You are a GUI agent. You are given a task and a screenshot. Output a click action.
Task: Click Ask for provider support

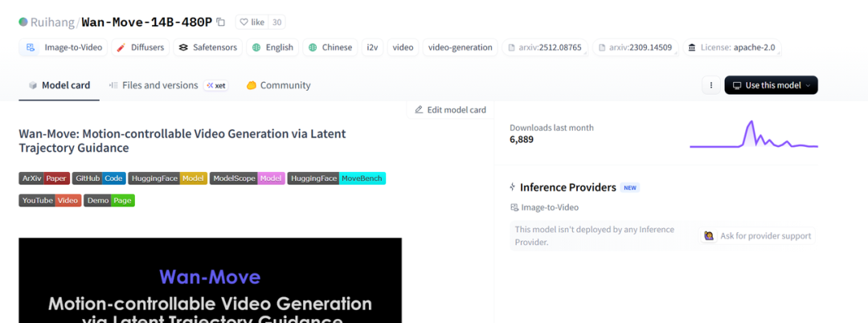(x=758, y=235)
